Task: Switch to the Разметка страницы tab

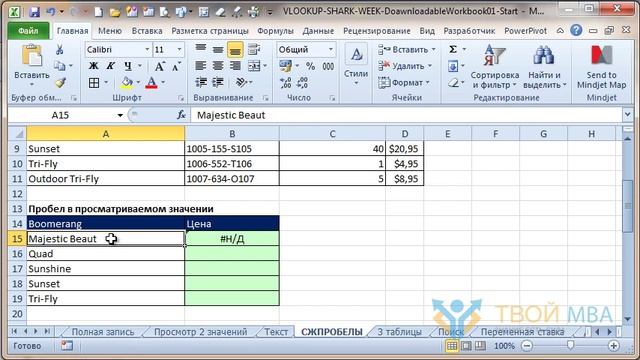Action: point(210,31)
